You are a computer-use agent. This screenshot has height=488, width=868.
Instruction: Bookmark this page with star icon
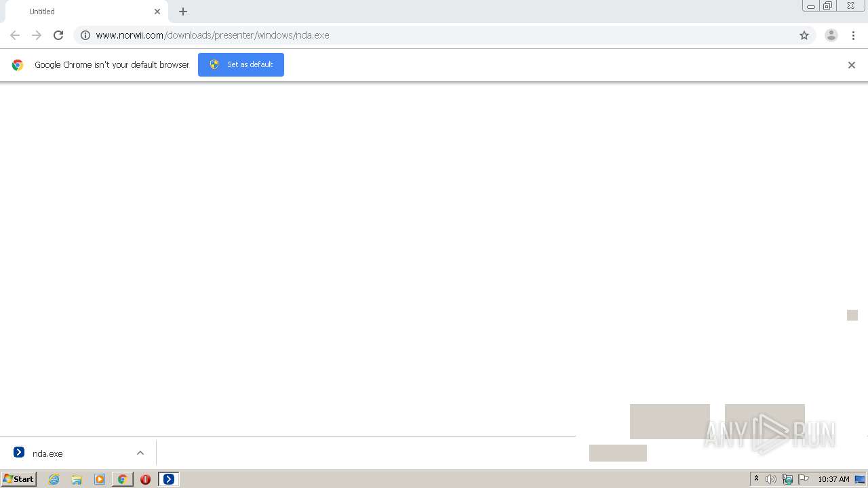point(804,35)
